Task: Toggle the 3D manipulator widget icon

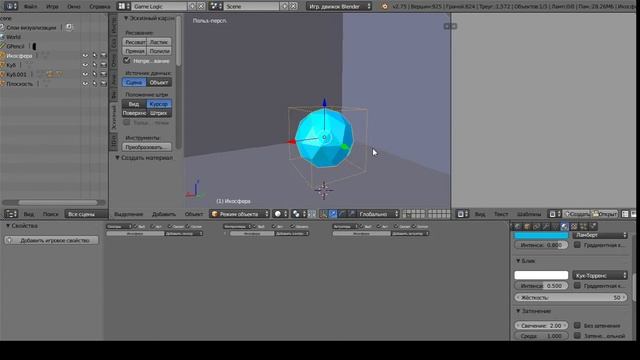Action: [x=323, y=214]
